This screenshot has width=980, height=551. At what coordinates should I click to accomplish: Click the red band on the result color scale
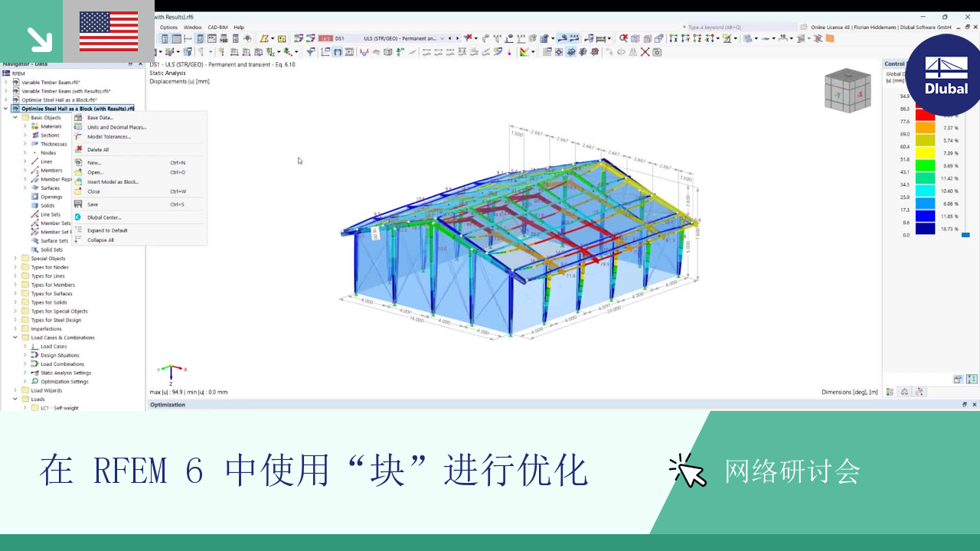(925, 112)
